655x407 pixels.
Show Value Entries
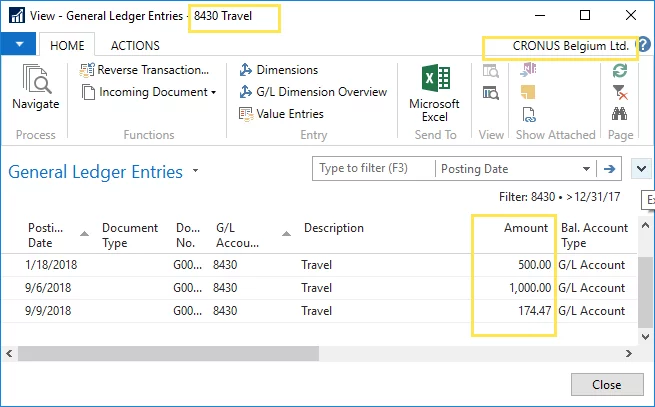click(x=281, y=114)
